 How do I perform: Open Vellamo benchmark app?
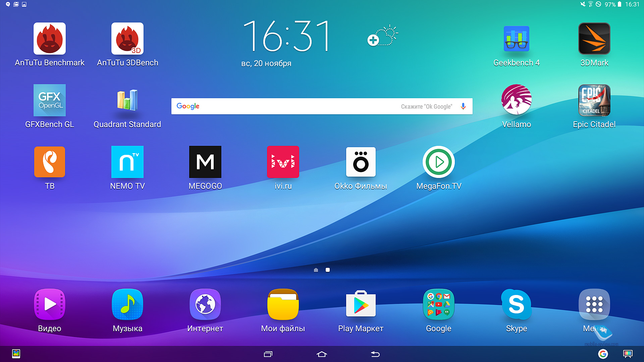tap(517, 100)
